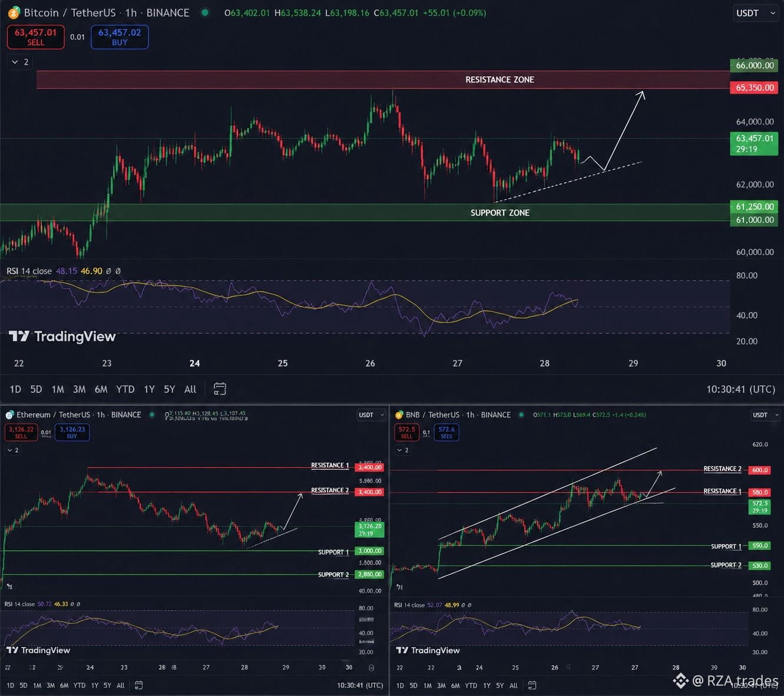The height and width of the screenshot is (696, 784).
Task: Click the red 65,350.00 price label
Action: (755, 87)
